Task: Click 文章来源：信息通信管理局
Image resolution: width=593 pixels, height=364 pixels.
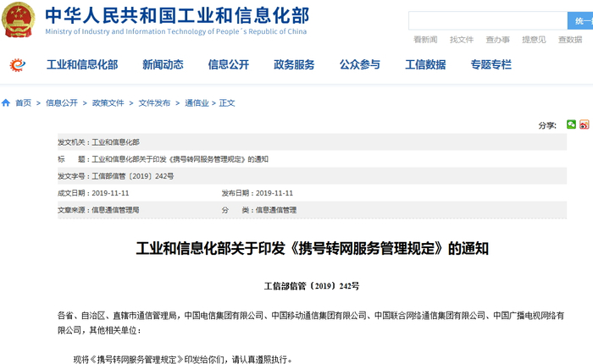Action: tap(98, 210)
